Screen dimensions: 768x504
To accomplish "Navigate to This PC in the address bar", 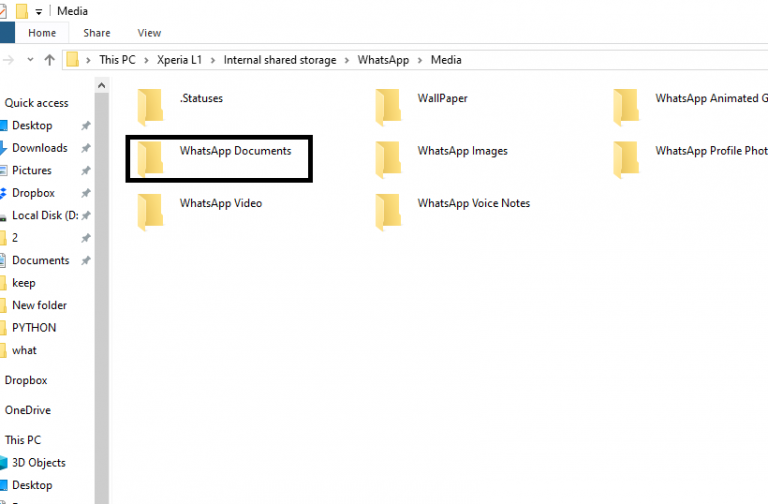I will pyautogui.click(x=117, y=60).
